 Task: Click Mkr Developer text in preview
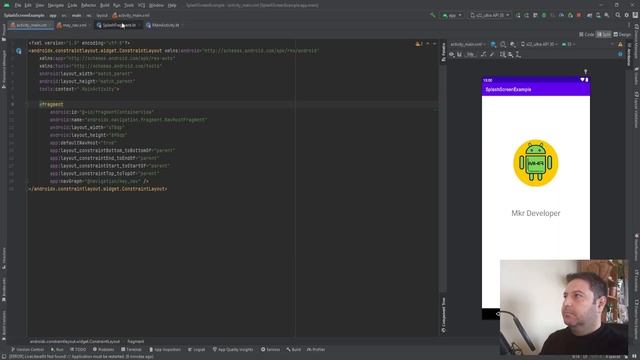tap(536, 213)
